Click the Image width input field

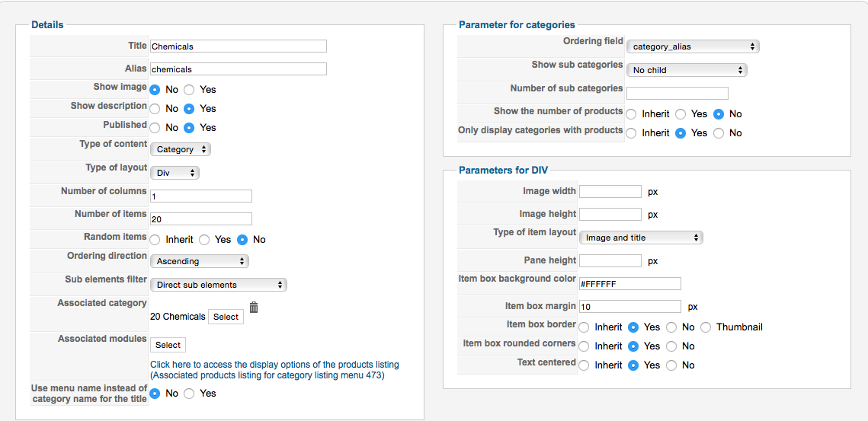tap(610, 192)
